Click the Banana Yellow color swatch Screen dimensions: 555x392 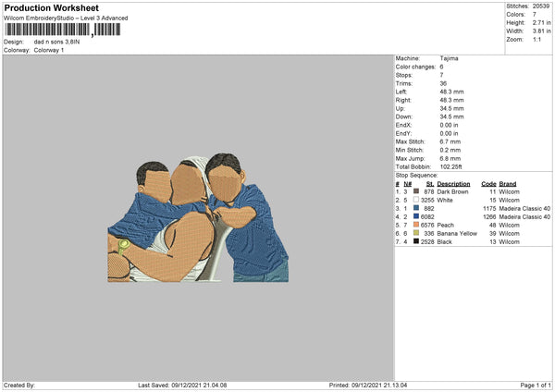(416, 233)
